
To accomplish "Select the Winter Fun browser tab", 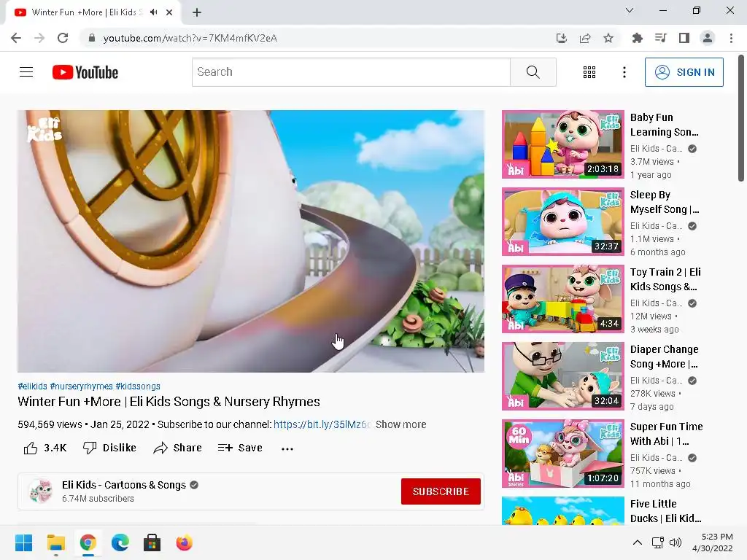I will coord(93,12).
